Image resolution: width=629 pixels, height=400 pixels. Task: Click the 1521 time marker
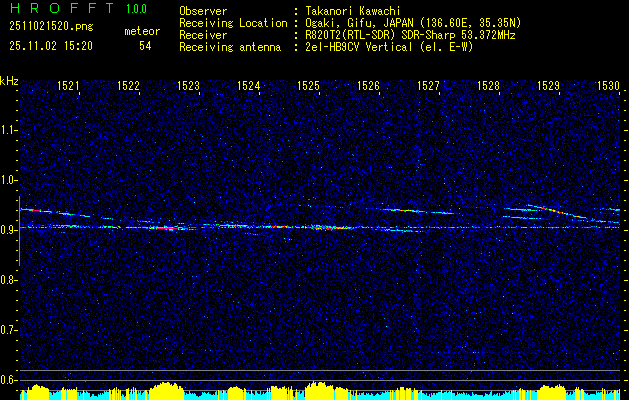pyautogui.click(x=69, y=87)
